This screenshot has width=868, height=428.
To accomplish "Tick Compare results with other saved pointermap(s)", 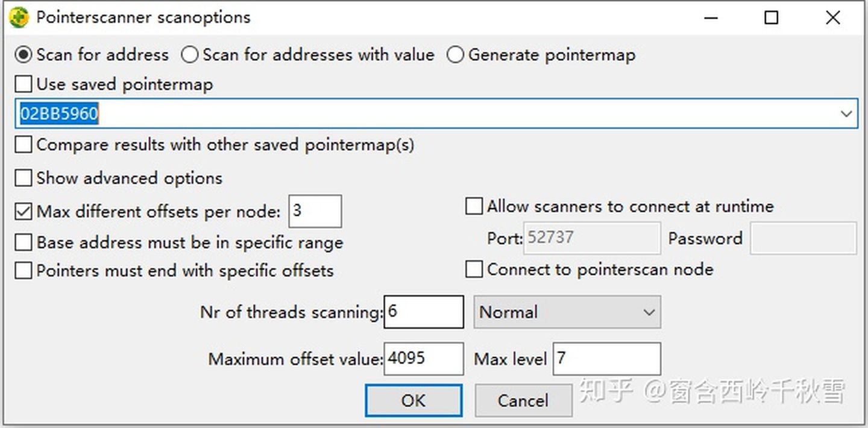I will (24, 145).
